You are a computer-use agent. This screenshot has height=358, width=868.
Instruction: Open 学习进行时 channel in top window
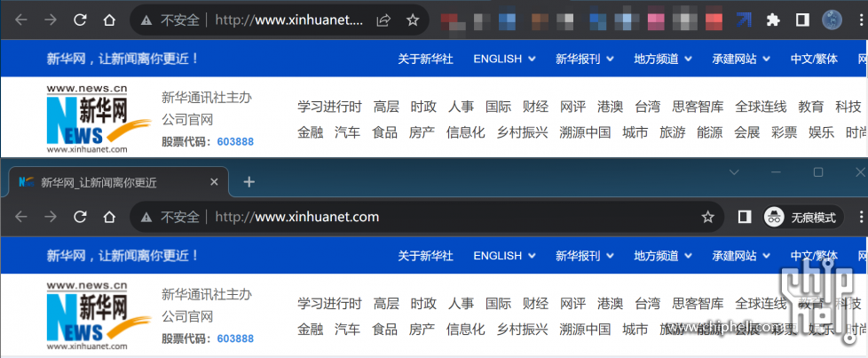[329, 107]
